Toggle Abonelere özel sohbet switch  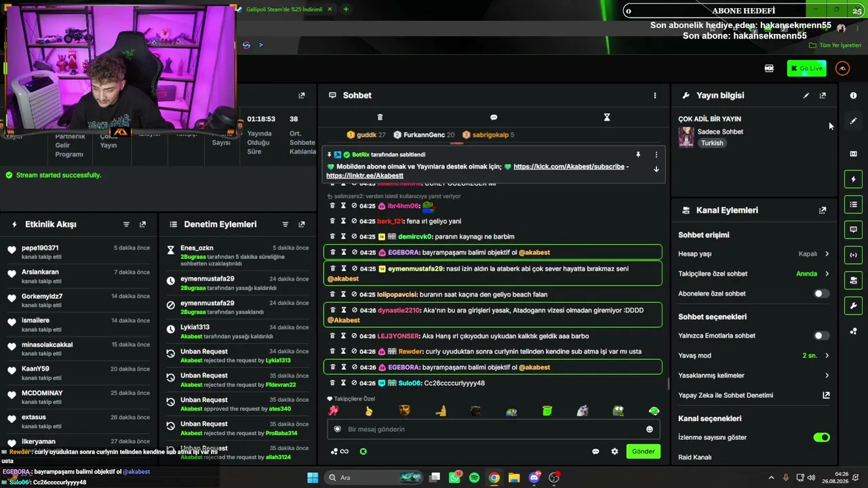tap(821, 293)
